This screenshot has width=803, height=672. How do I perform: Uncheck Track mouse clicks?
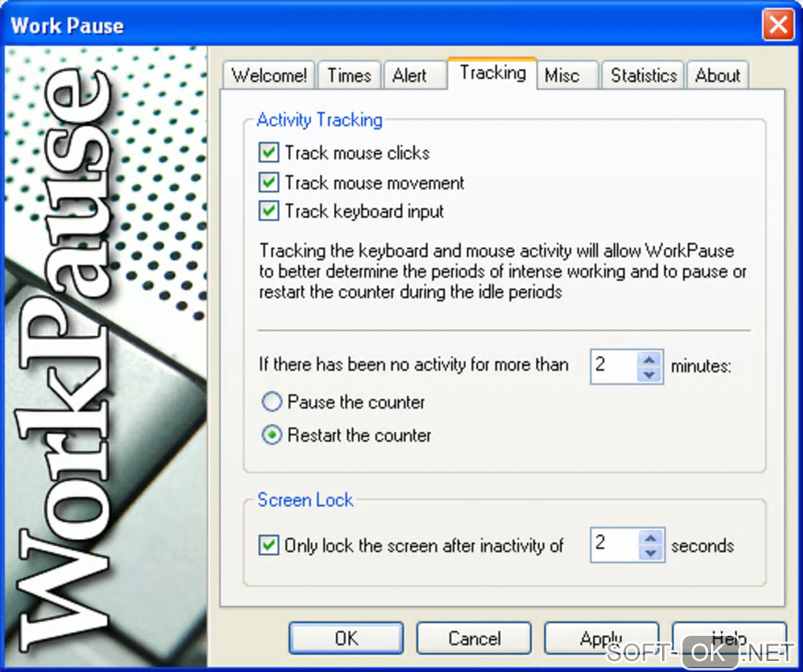click(x=269, y=153)
